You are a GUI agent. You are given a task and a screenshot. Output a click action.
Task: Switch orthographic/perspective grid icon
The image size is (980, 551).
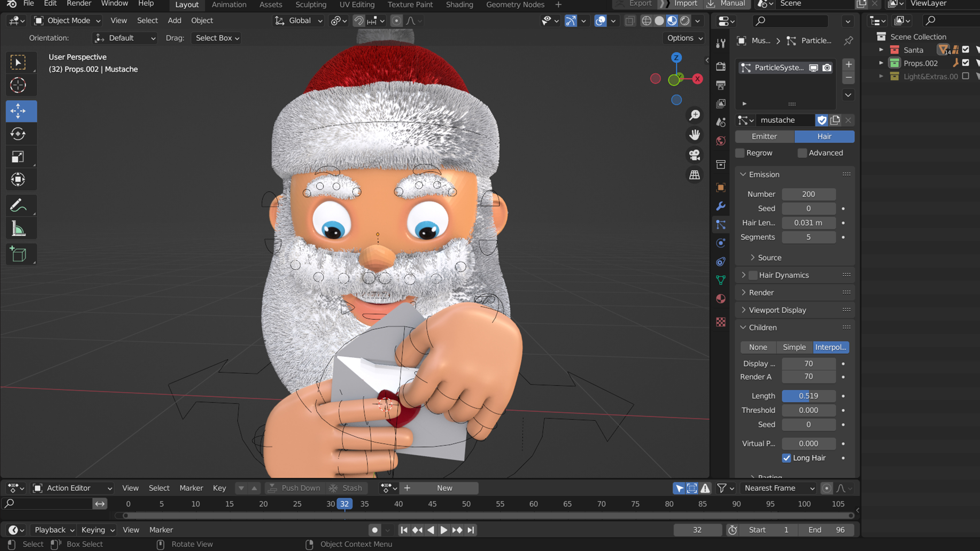[695, 175]
